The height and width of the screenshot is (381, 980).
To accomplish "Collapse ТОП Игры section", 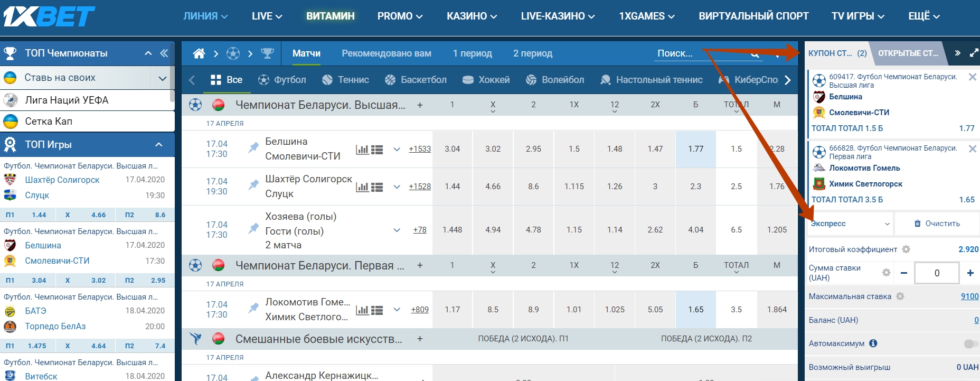I will pyautogui.click(x=158, y=145).
